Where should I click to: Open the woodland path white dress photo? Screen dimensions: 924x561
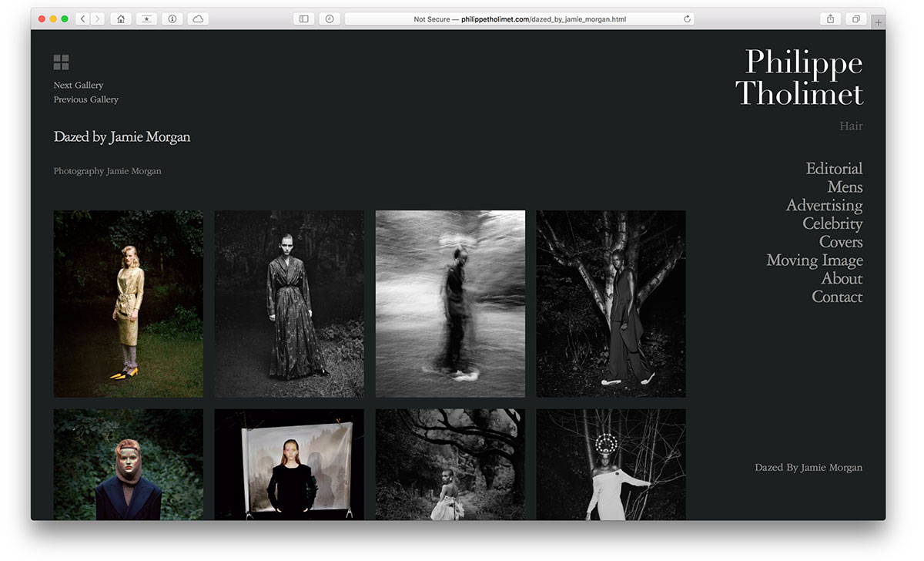point(450,465)
